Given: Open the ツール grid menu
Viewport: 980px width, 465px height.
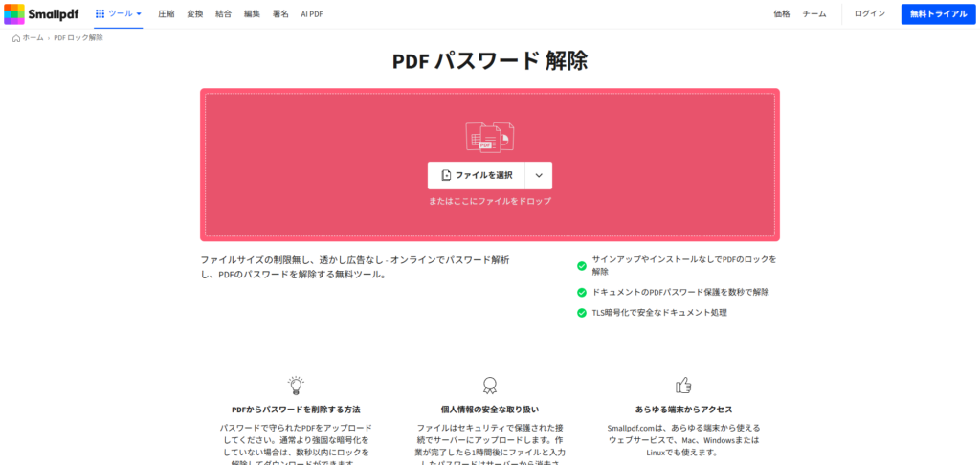Looking at the screenshot, I should click(x=118, y=13).
